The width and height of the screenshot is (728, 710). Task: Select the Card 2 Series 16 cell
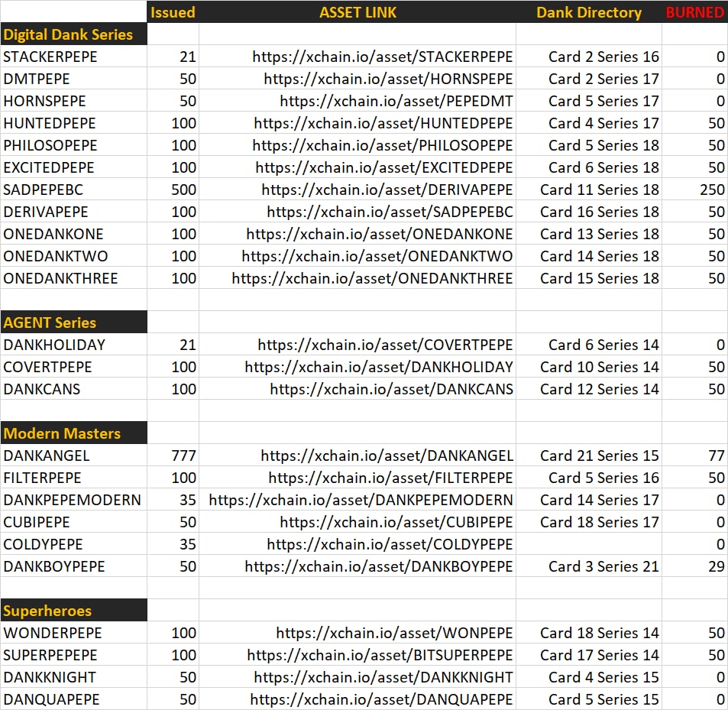(589, 57)
